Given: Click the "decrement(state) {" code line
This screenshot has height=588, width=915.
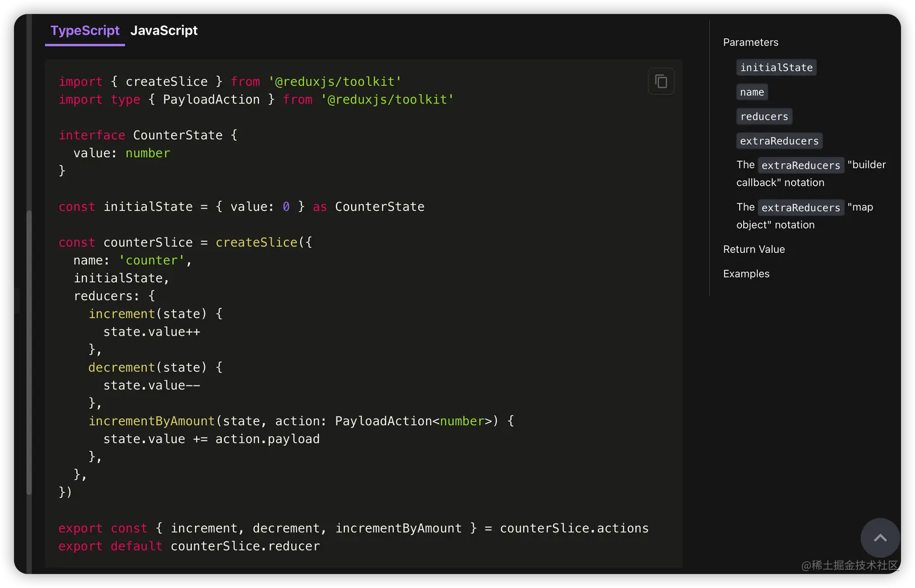Looking at the screenshot, I should coord(156,367).
